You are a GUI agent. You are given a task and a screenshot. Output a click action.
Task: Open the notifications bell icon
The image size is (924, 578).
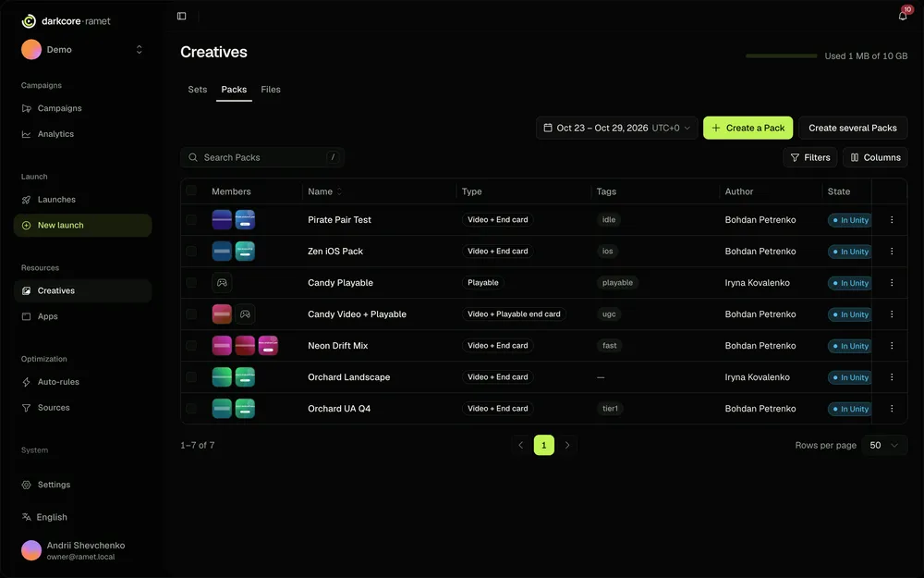(902, 16)
